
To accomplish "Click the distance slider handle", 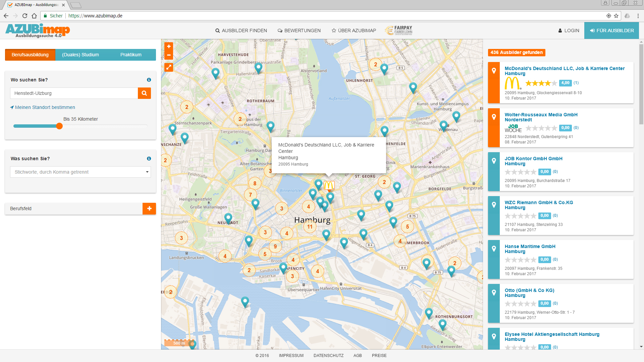I will pyautogui.click(x=59, y=126).
